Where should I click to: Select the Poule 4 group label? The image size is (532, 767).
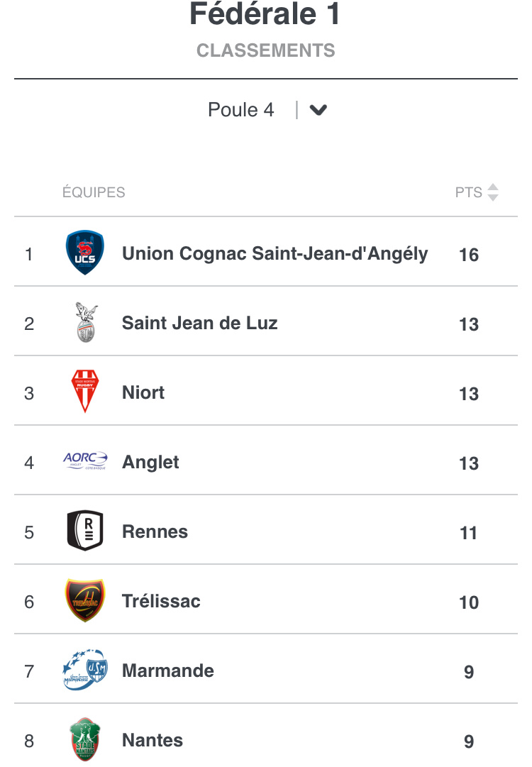[240, 110]
